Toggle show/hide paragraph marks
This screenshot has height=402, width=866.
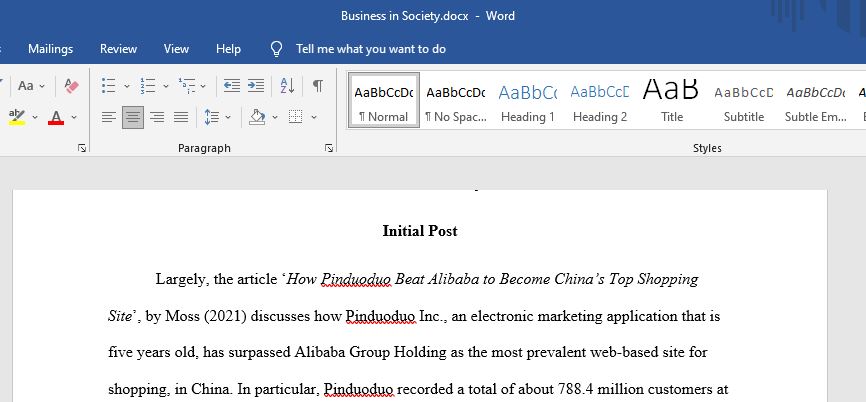pos(318,86)
